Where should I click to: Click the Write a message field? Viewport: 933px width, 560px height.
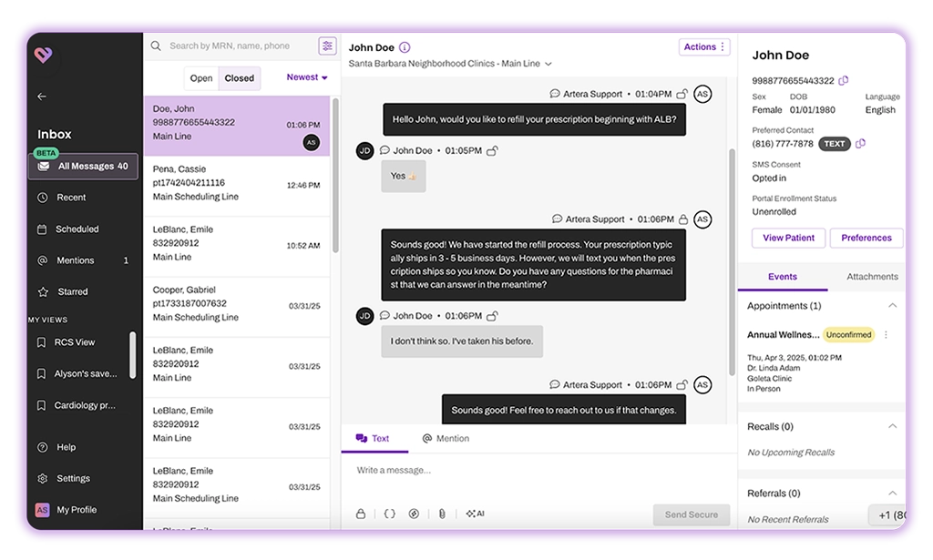(x=538, y=471)
